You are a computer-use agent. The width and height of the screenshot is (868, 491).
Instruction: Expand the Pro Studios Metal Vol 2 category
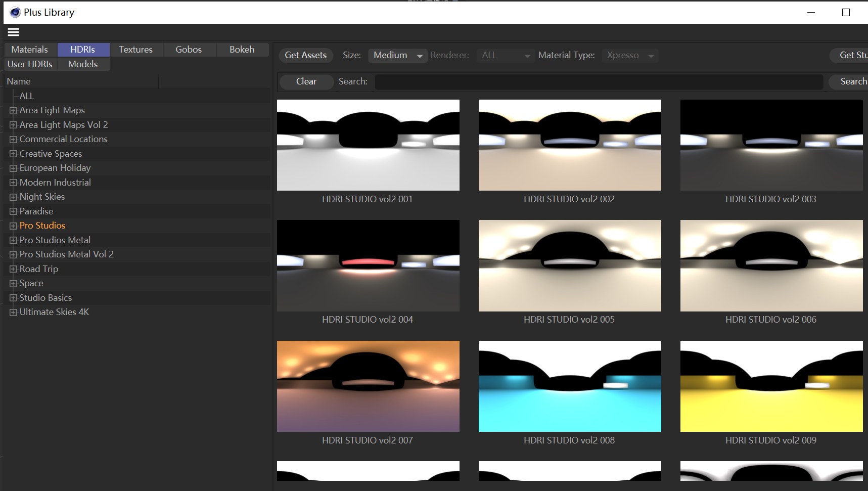13,254
